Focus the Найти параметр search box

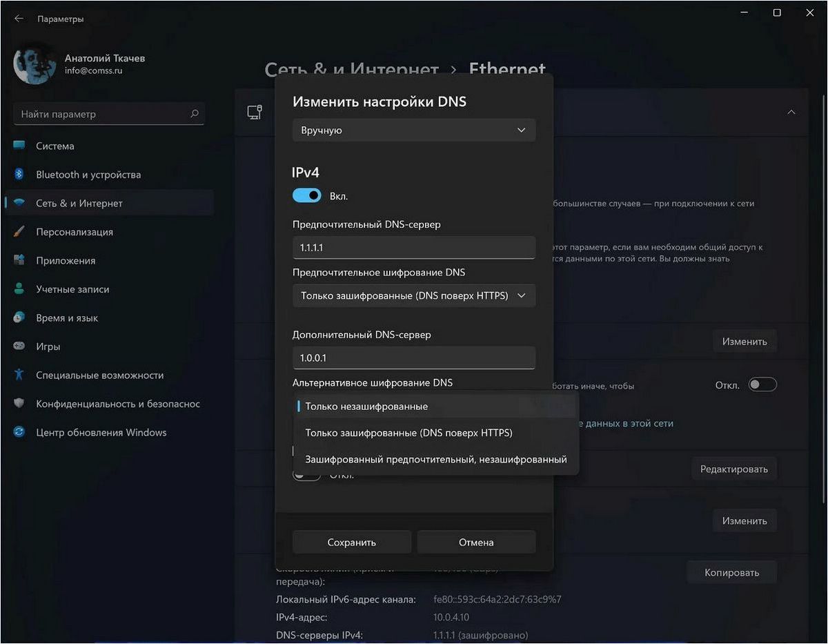pos(110,114)
